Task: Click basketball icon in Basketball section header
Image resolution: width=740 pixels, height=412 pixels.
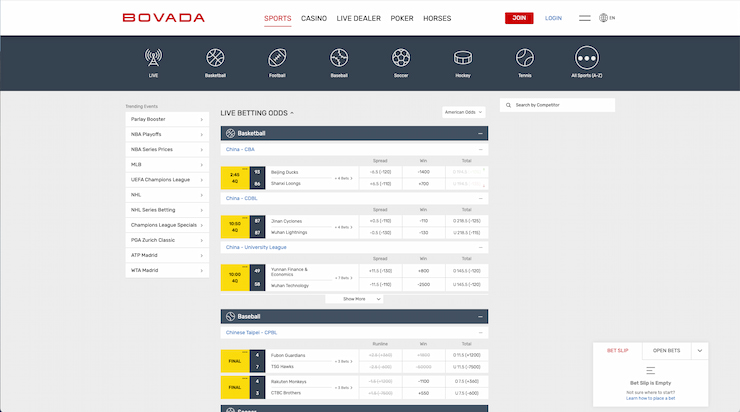Action: pyautogui.click(x=230, y=133)
